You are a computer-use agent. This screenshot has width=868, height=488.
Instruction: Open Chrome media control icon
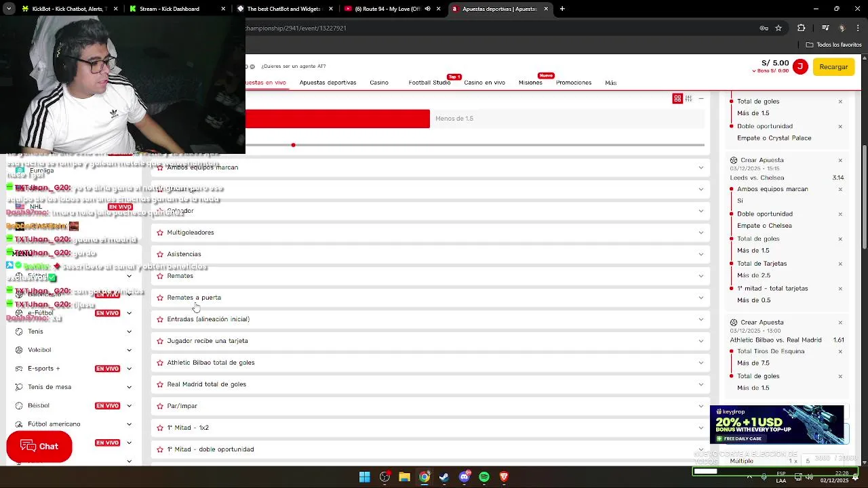[825, 28]
